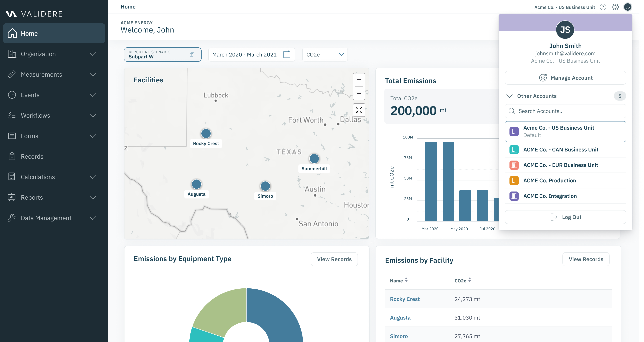Screen dimensions: 644x342
Task: Switch to ACME Co. Production account
Action: (x=565, y=181)
